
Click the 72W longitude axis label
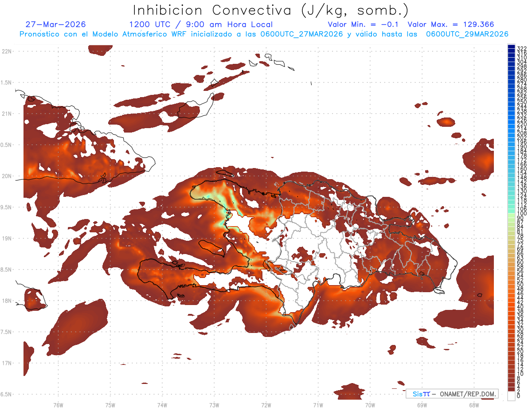(266, 405)
